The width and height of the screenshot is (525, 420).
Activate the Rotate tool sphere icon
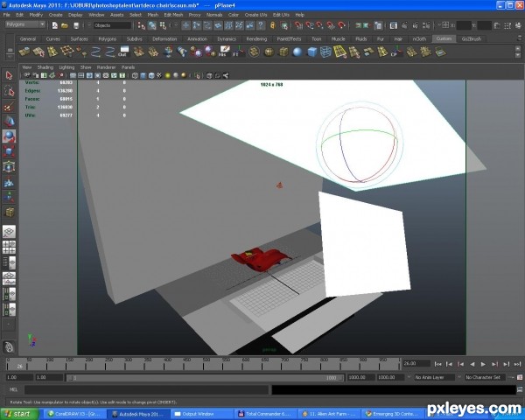coord(9,136)
